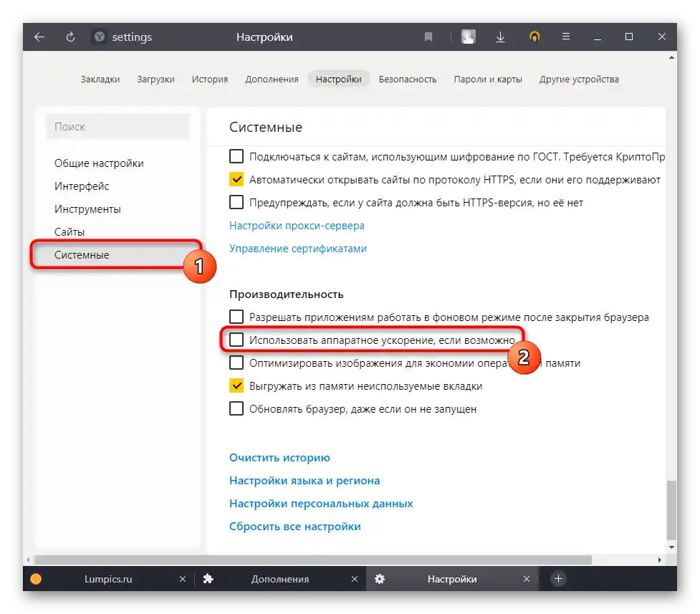
Task: Click the vertical scrollbar thumb
Action: tap(671, 510)
